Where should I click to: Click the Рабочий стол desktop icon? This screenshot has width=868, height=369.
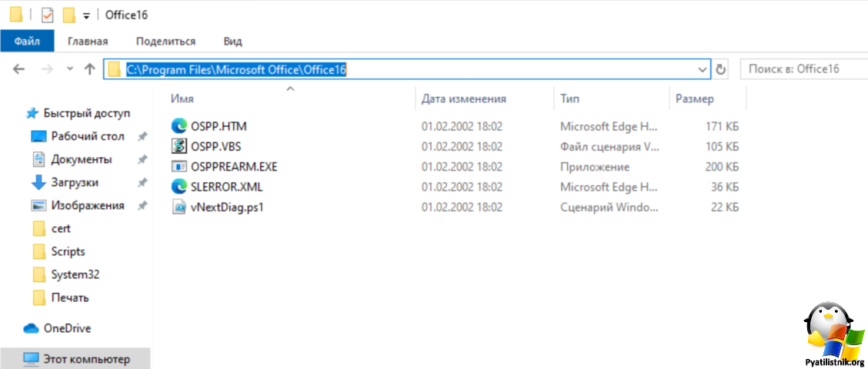pyautogui.click(x=38, y=136)
